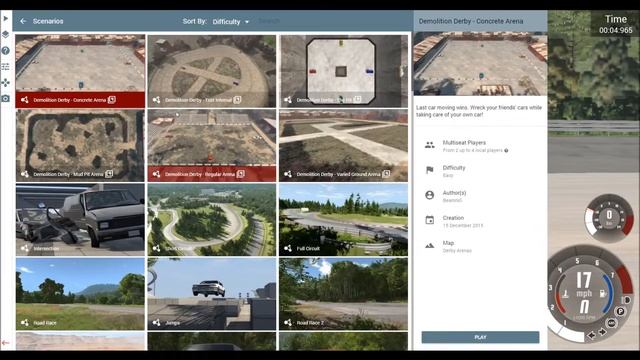Click multiseat badge on Varied Ground Arena card
The height and width of the screenshot is (360, 640).
(x=386, y=174)
